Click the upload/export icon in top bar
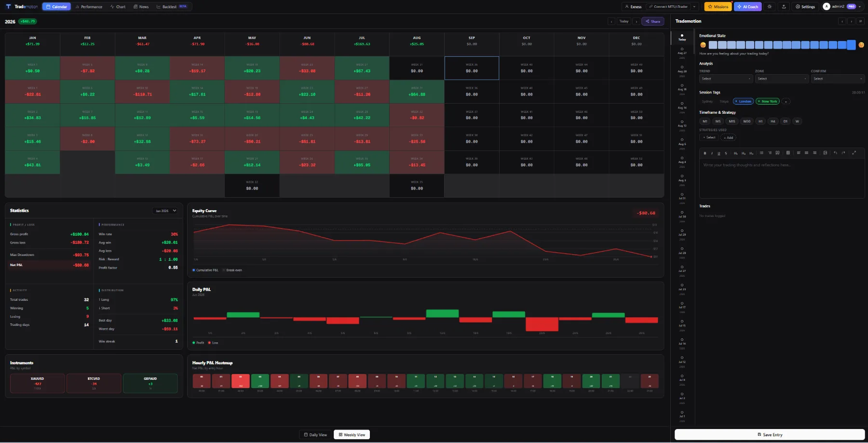This screenshot has width=868, height=443. pos(784,7)
